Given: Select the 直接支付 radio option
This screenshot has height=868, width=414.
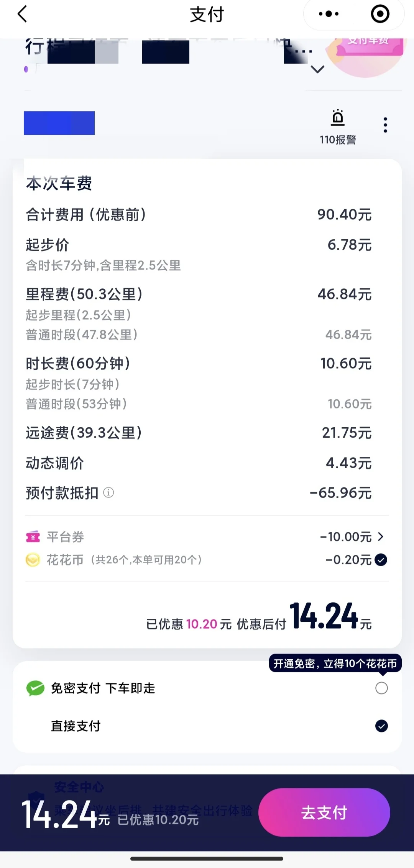Looking at the screenshot, I should [x=381, y=726].
